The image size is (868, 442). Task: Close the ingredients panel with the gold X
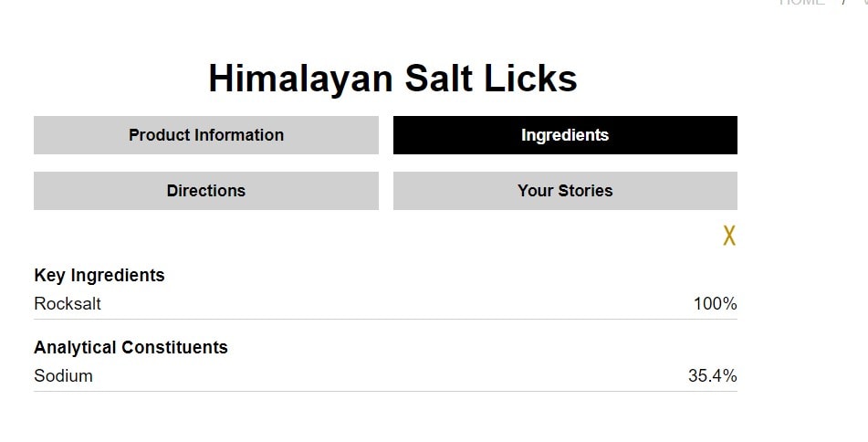[x=728, y=236]
